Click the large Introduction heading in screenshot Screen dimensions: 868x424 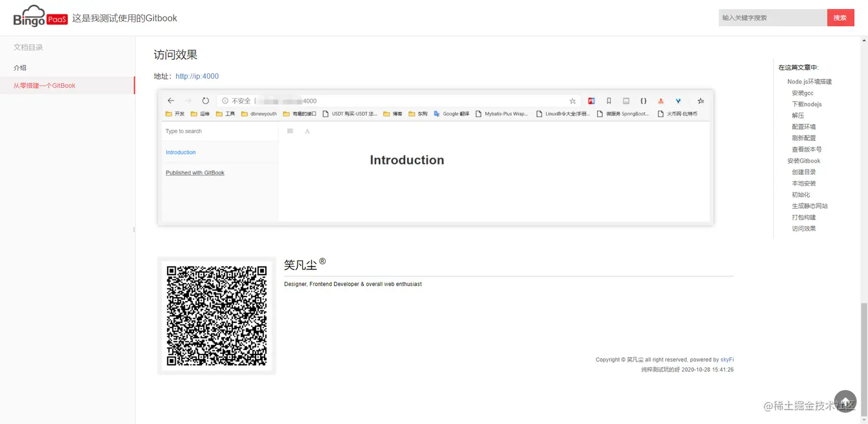point(407,160)
